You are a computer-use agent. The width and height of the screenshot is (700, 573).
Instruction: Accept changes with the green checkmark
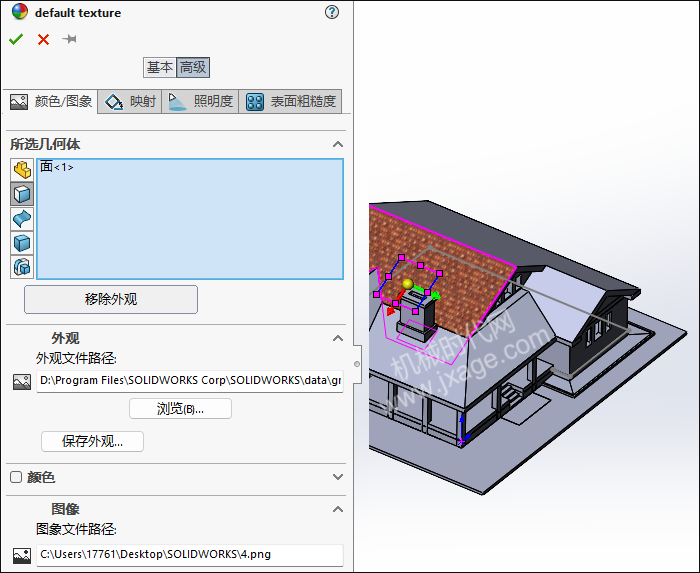[16, 39]
